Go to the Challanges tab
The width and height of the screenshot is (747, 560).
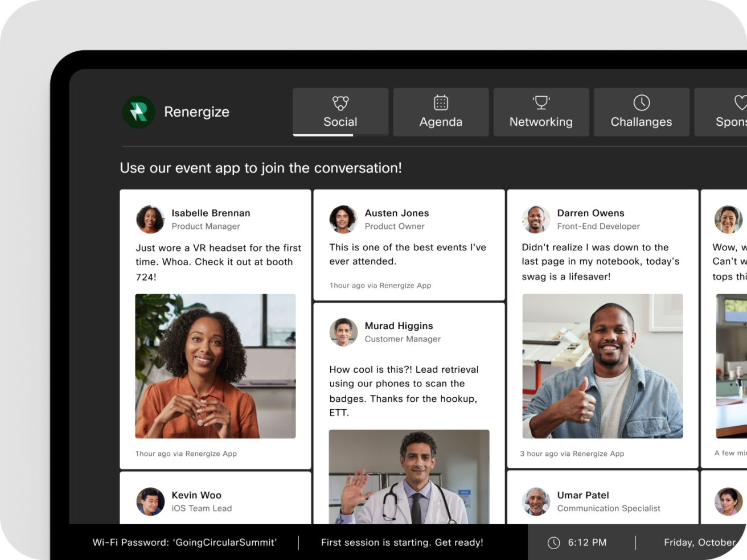pos(641,112)
